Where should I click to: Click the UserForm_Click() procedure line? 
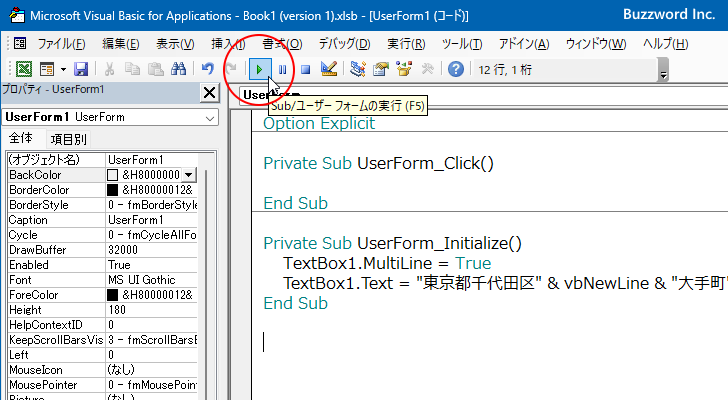tap(378, 163)
